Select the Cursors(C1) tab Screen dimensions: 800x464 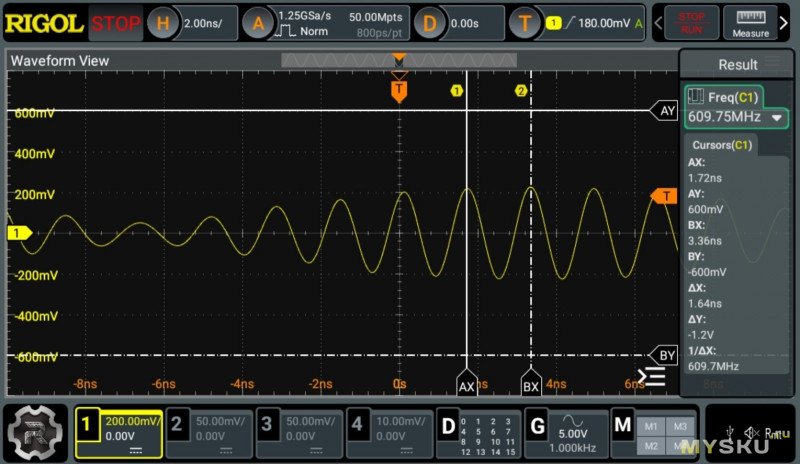[x=722, y=146]
